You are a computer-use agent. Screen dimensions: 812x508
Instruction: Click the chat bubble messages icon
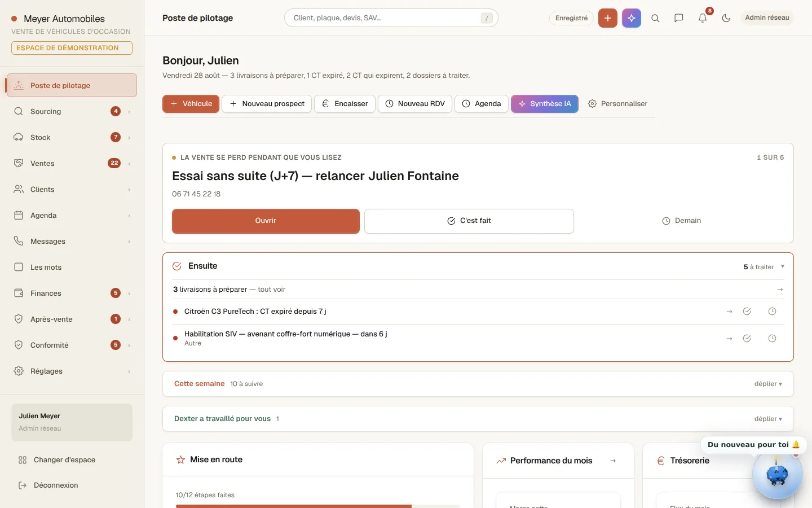pos(679,18)
